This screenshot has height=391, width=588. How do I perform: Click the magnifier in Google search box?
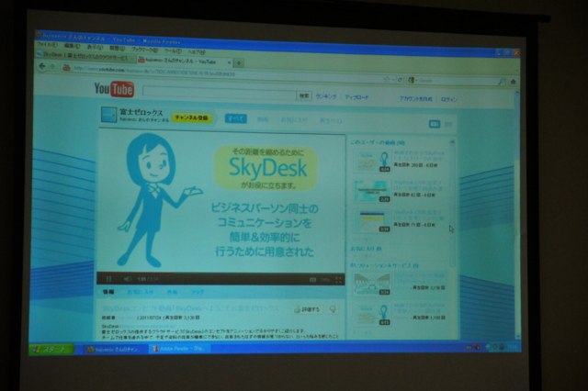click(x=501, y=82)
